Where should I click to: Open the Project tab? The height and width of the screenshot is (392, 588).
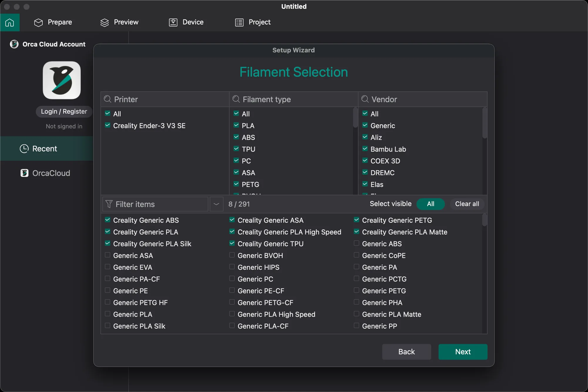(x=253, y=22)
